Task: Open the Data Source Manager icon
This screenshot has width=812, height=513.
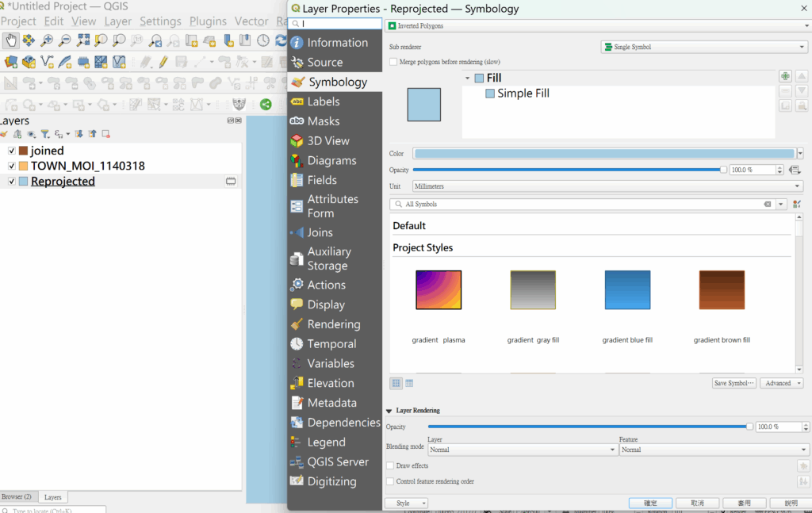Action: (x=10, y=62)
